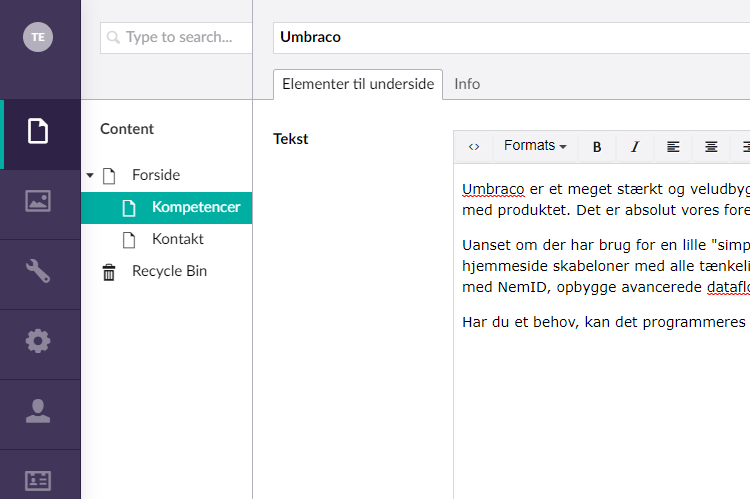Select Forside in content tree
Viewport: 750px width, 500px height.
click(156, 175)
